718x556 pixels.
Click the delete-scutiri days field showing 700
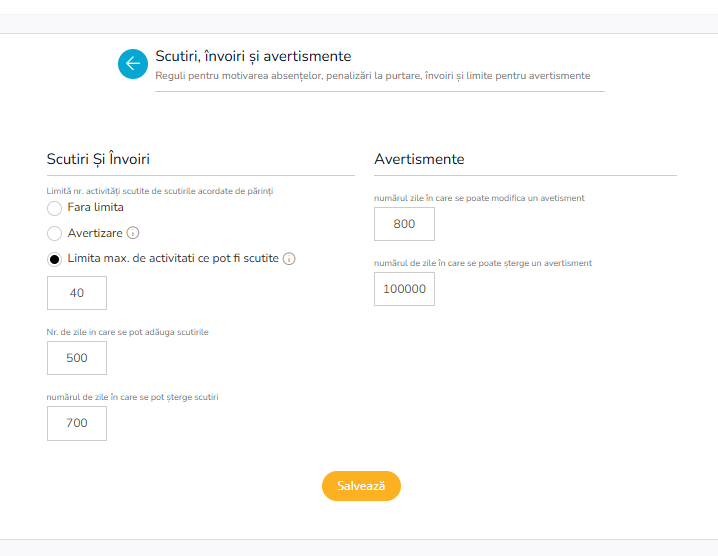click(x=77, y=423)
